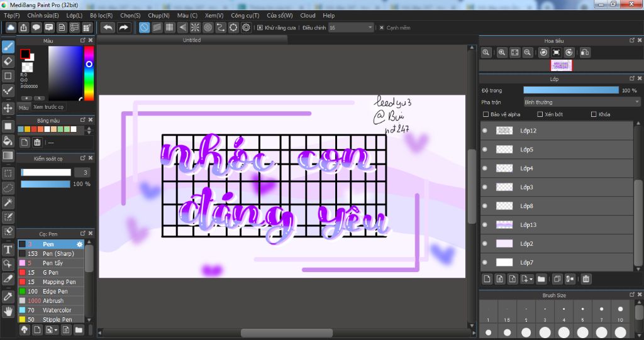
Task: Enable curve snap guide
Action: pos(221,28)
